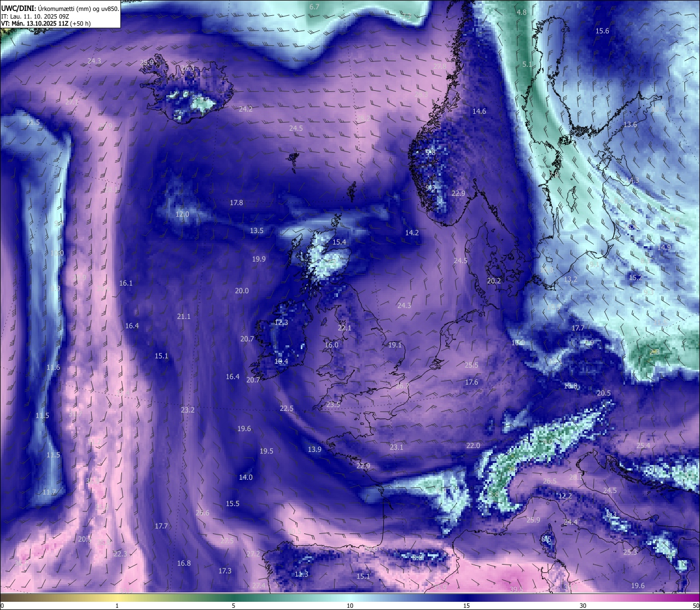Click the 23.1 value label
Viewport: 700px width, 610px height.
click(x=396, y=447)
